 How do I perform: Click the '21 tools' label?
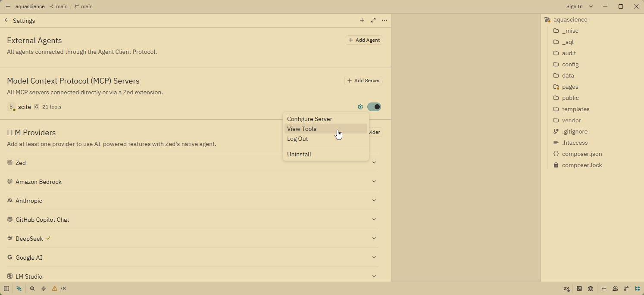(52, 107)
